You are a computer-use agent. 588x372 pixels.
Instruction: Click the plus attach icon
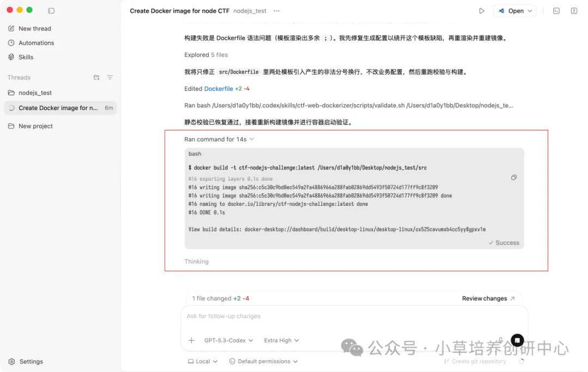click(x=191, y=340)
